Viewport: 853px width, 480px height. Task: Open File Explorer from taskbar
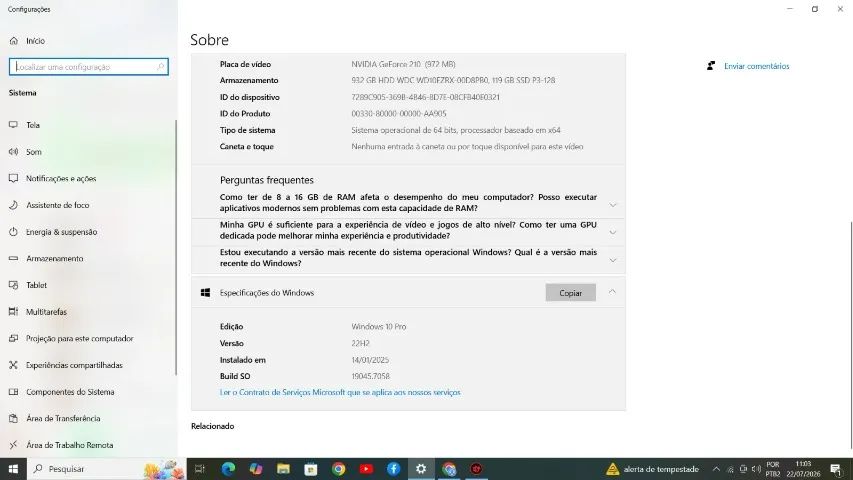[x=283, y=469]
